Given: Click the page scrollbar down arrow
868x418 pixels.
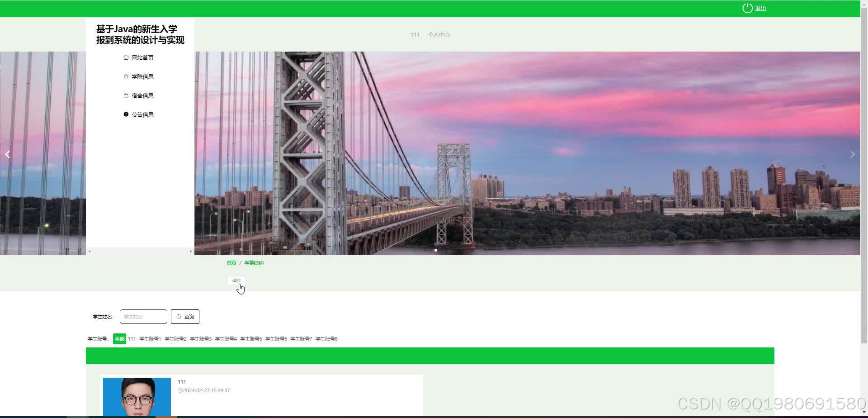Looking at the screenshot, I should coord(864,412).
